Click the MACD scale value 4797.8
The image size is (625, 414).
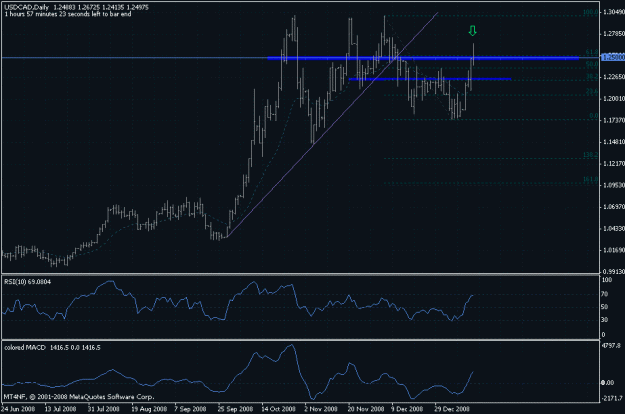click(x=610, y=346)
